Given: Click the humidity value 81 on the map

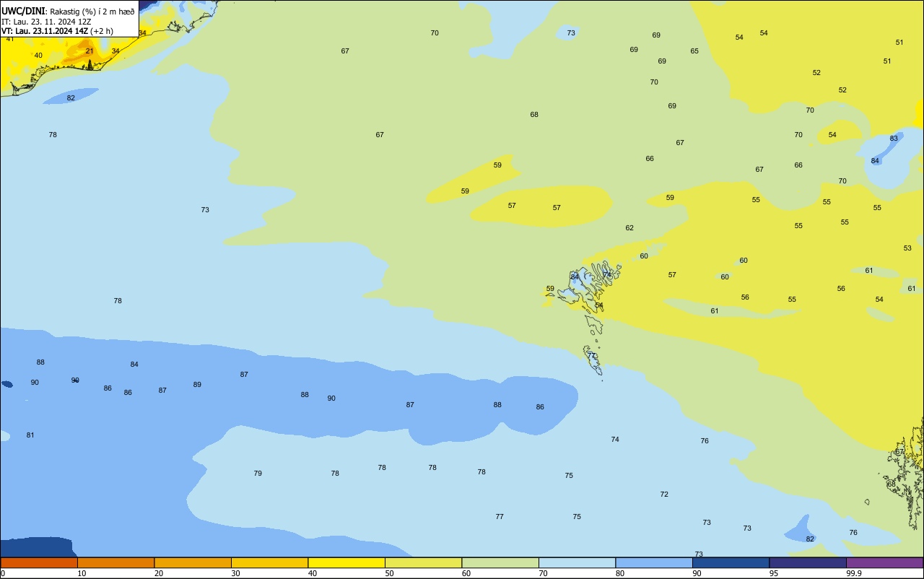Looking at the screenshot, I should pos(30,435).
